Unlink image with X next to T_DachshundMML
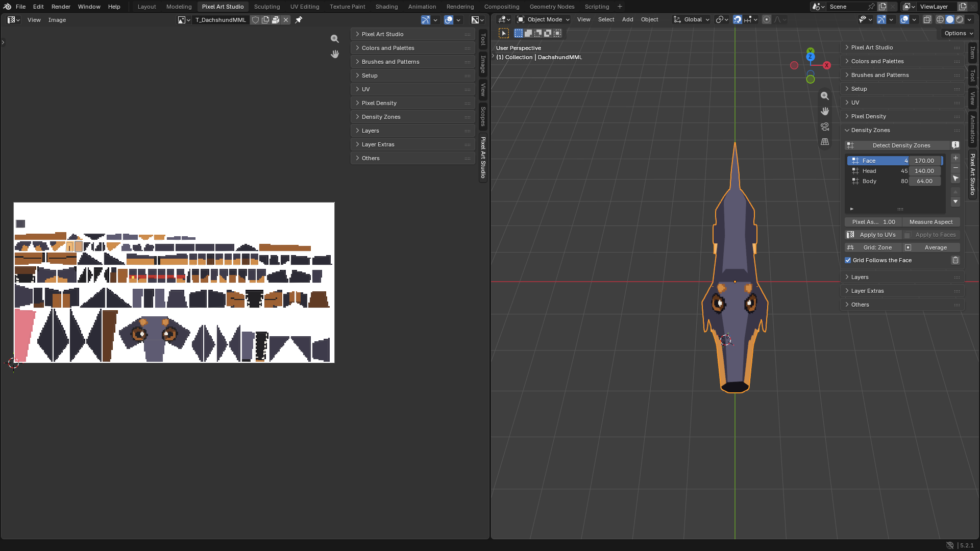The width and height of the screenshot is (980, 551). point(286,20)
